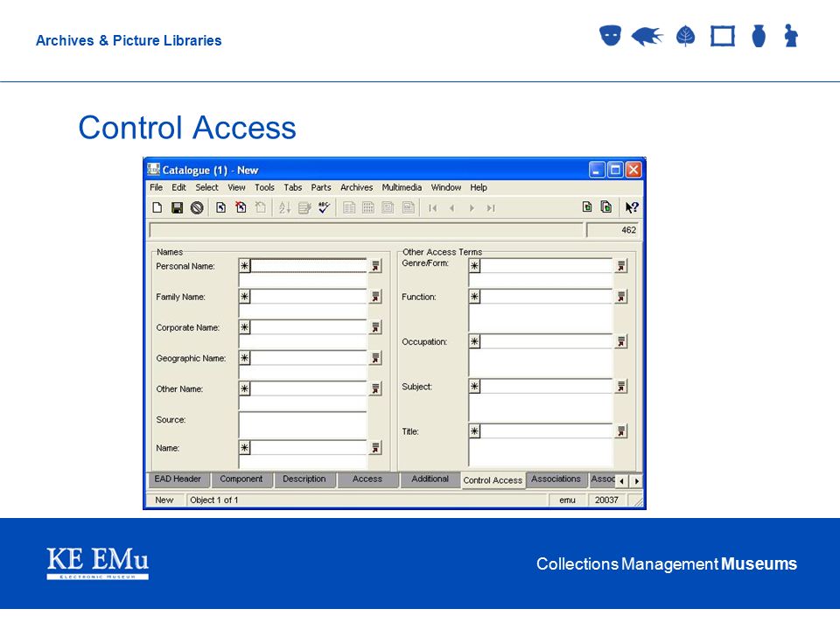Switch to the Component tab

click(241, 479)
